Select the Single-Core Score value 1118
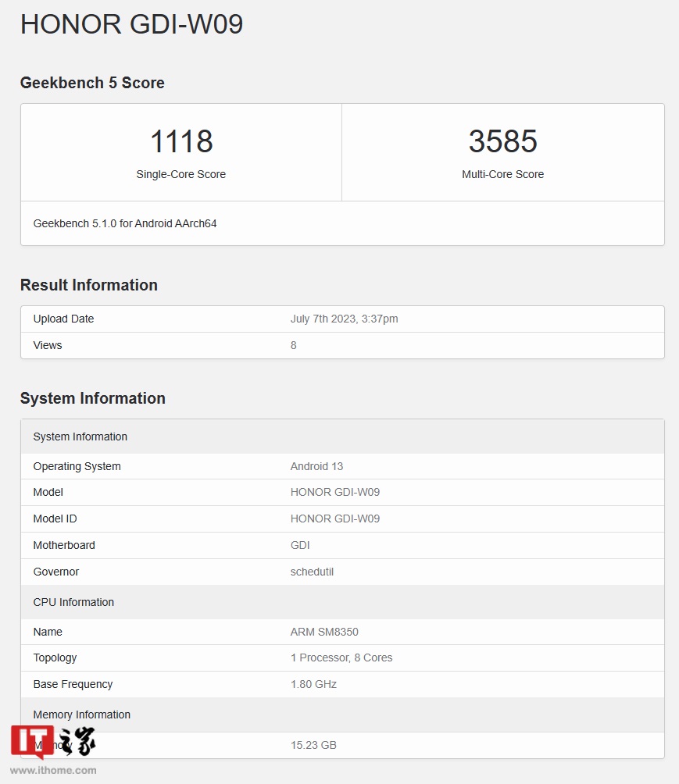This screenshot has height=784, width=679. (x=182, y=141)
